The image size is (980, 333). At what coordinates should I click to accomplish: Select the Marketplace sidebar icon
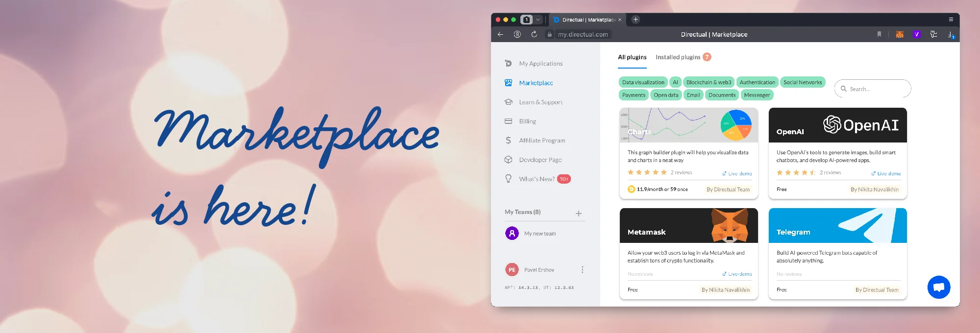coord(509,83)
